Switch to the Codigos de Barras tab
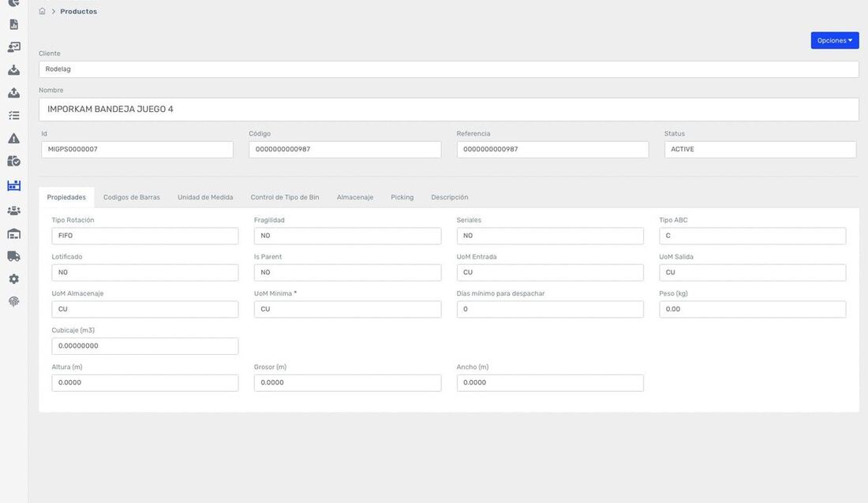The image size is (868, 503). (132, 198)
